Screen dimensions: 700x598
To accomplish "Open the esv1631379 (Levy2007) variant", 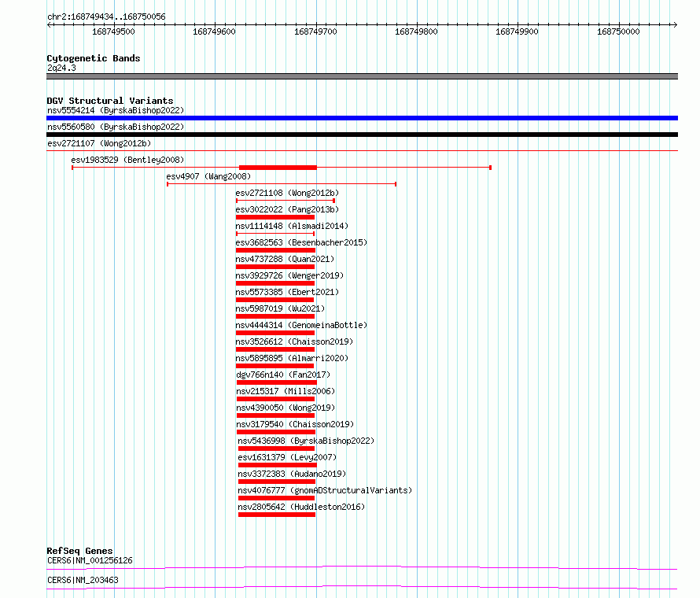I will [x=287, y=457].
